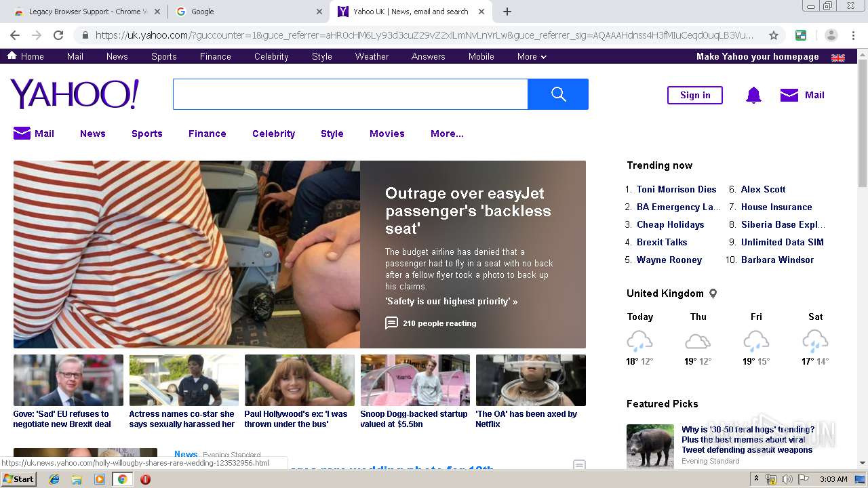Click the Thu weather forecast icon
This screenshot has width=868, height=488.
pos(698,340)
